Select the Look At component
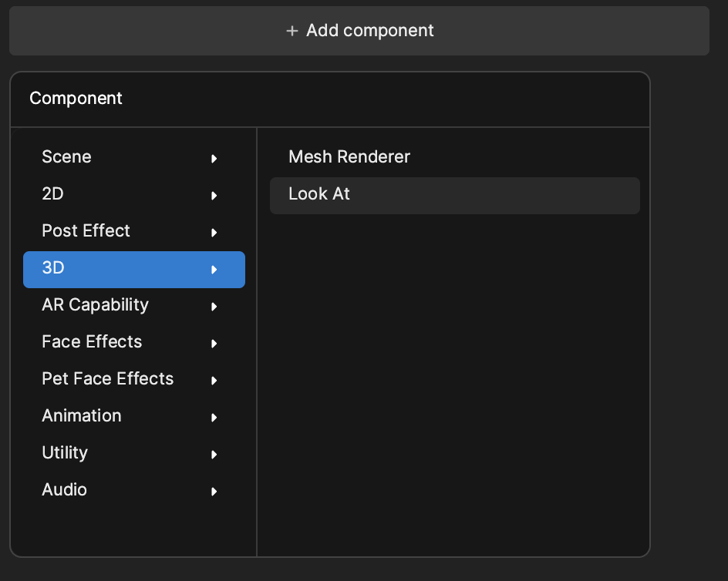 [454, 196]
